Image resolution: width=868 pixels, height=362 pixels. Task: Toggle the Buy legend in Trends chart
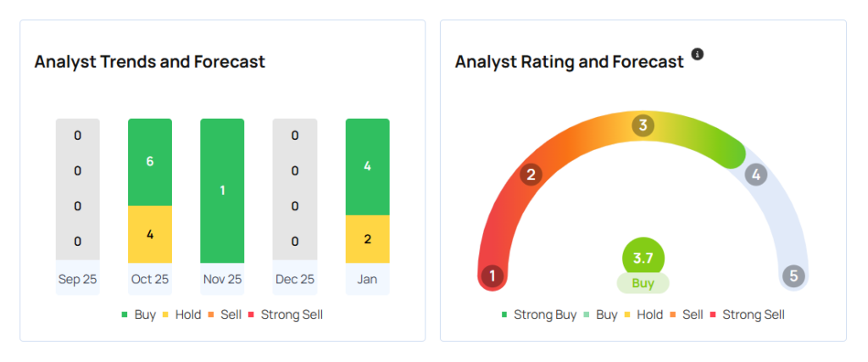139,315
